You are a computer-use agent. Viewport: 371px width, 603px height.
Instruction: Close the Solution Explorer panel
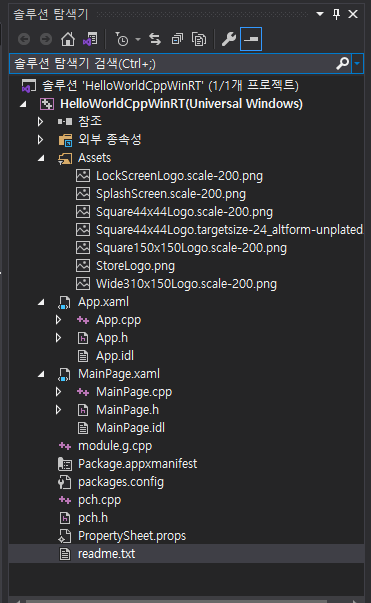353,14
